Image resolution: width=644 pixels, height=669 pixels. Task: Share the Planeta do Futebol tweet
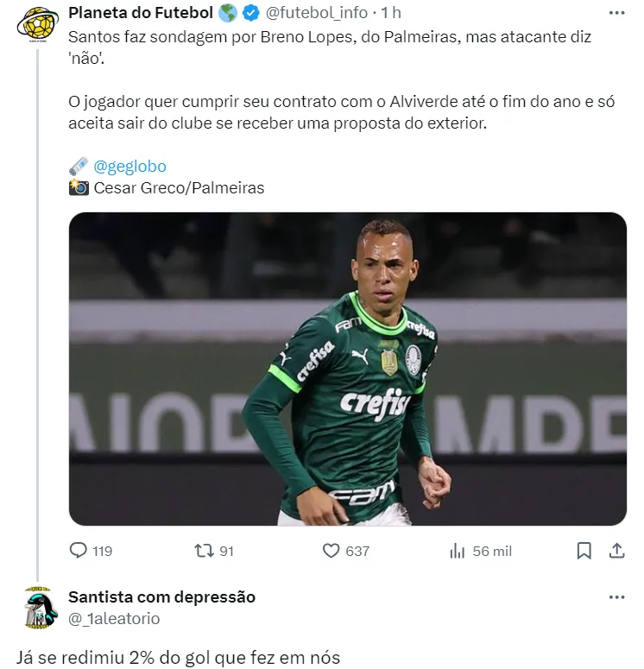[616, 550]
